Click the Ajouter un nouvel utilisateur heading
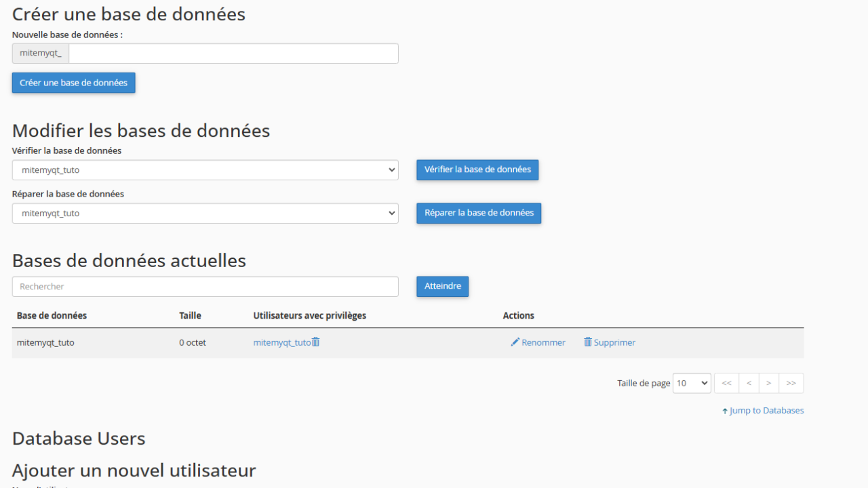 click(x=134, y=470)
